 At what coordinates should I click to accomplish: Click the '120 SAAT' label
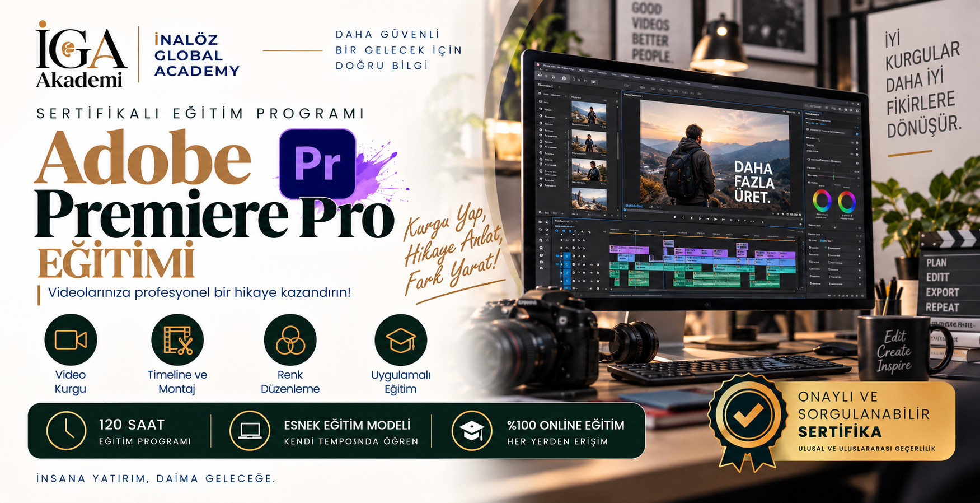pyautogui.click(x=132, y=425)
